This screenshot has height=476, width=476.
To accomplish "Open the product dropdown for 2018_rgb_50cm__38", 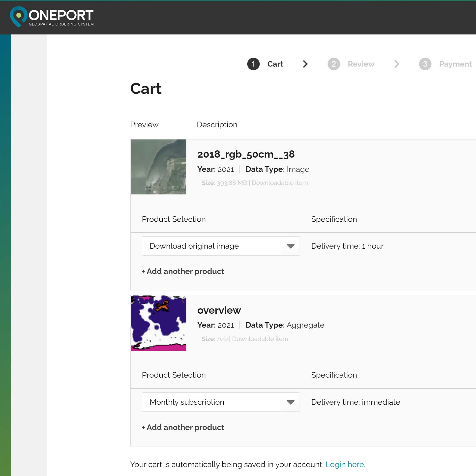I will click(x=290, y=246).
